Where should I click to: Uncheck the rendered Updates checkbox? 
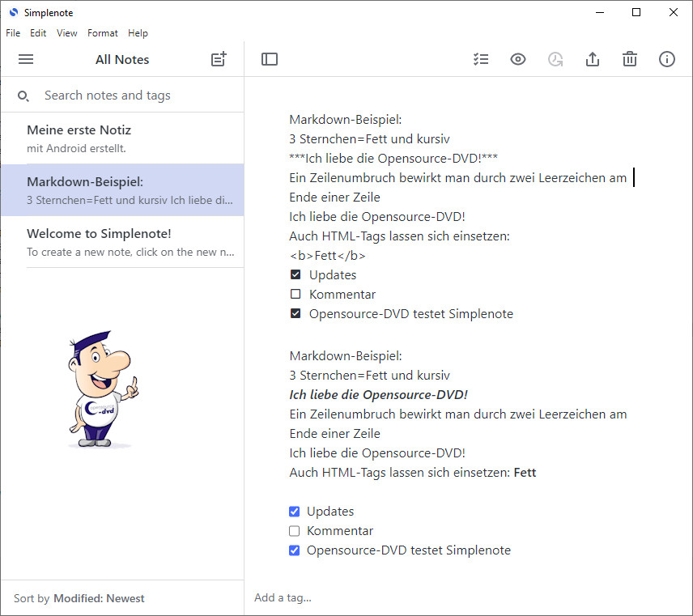click(x=295, y=512)
